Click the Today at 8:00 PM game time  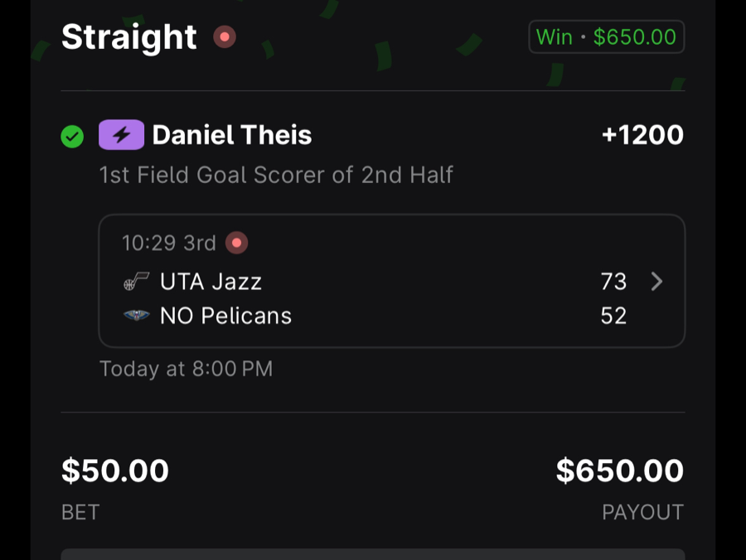186,369
